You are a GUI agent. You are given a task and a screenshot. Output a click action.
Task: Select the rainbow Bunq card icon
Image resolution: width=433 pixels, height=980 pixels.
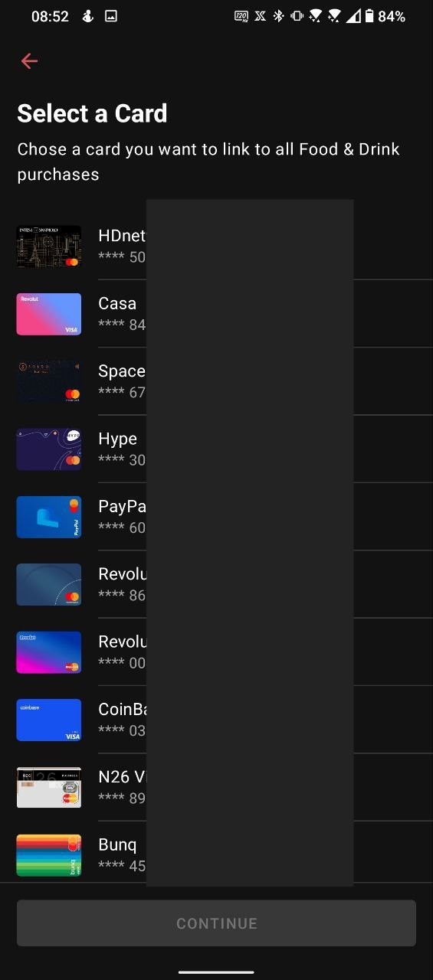point(49,854)
